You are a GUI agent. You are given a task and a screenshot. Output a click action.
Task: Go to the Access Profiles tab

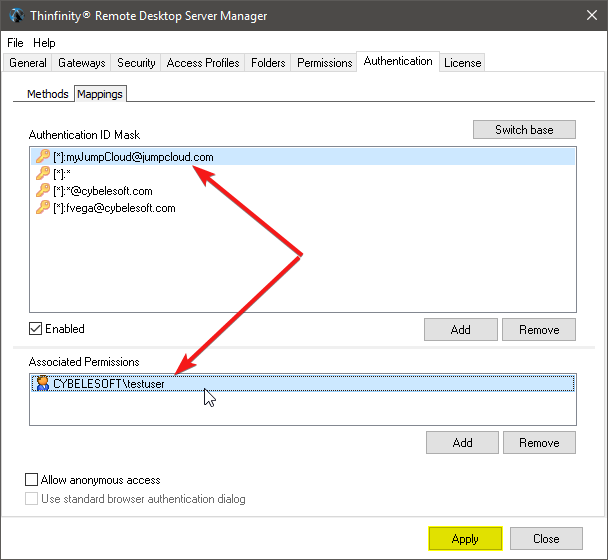[203, 63]
